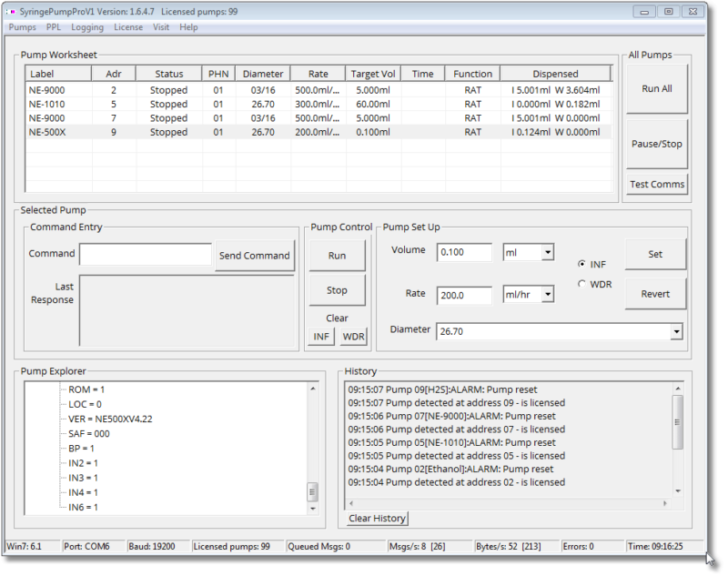
Task: Click Revert in Pump Set Up
Action: point(654,294)
